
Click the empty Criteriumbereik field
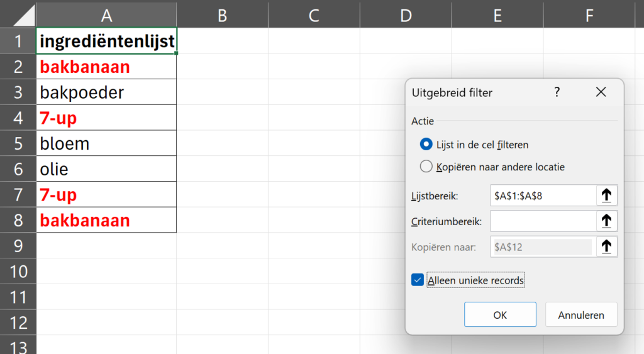(x=543, y=221)
